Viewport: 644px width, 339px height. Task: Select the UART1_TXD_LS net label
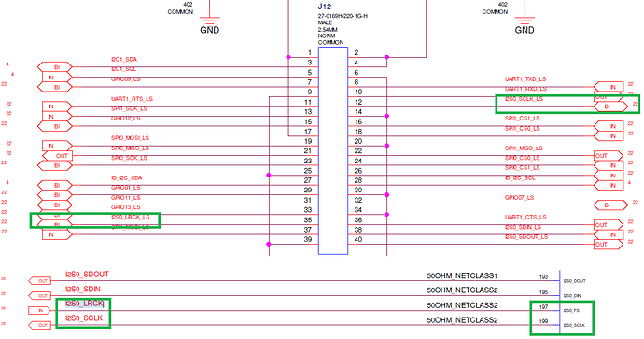click(x=525, y=78)
